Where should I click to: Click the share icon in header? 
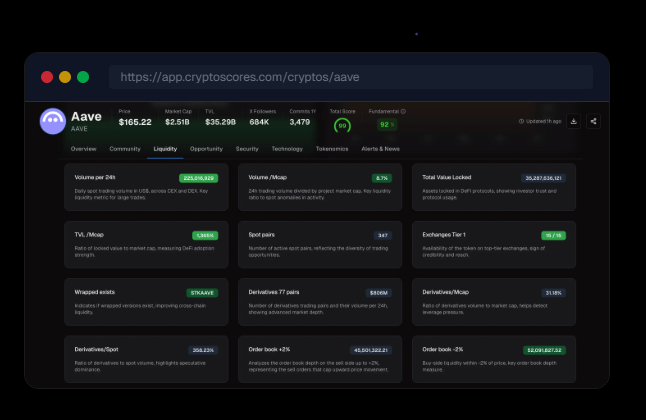pos(594,121)
